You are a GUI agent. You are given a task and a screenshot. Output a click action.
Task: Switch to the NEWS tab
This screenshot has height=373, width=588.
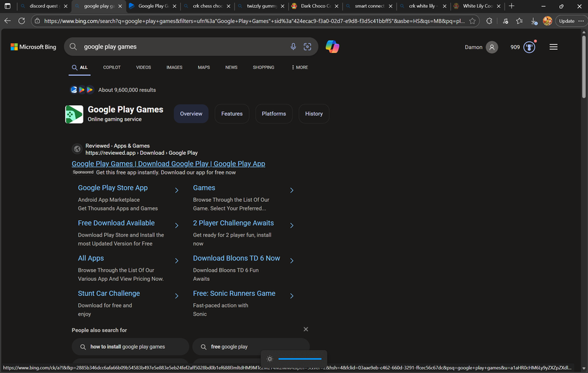point(231,67)
